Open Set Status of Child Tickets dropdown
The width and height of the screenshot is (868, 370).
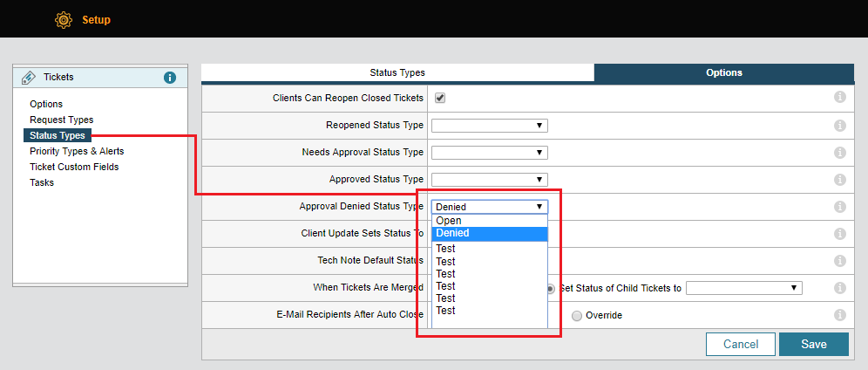tap(744, 288)
